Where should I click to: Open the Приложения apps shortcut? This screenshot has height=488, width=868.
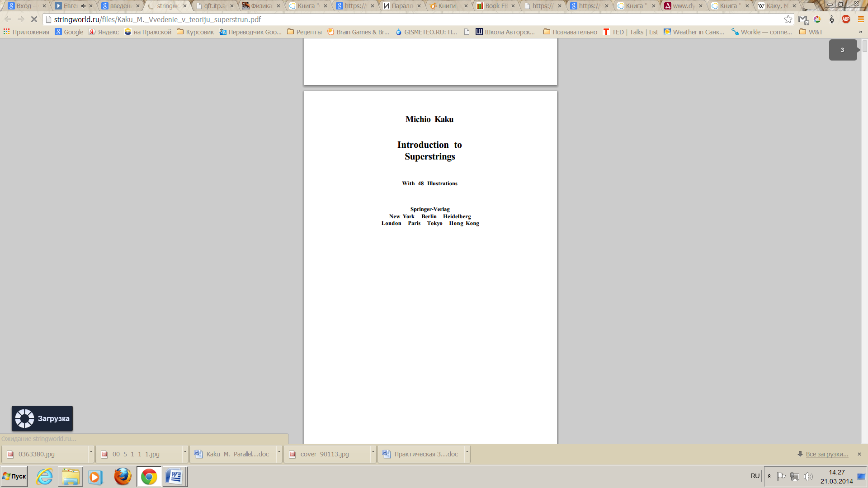coord(26,32)
